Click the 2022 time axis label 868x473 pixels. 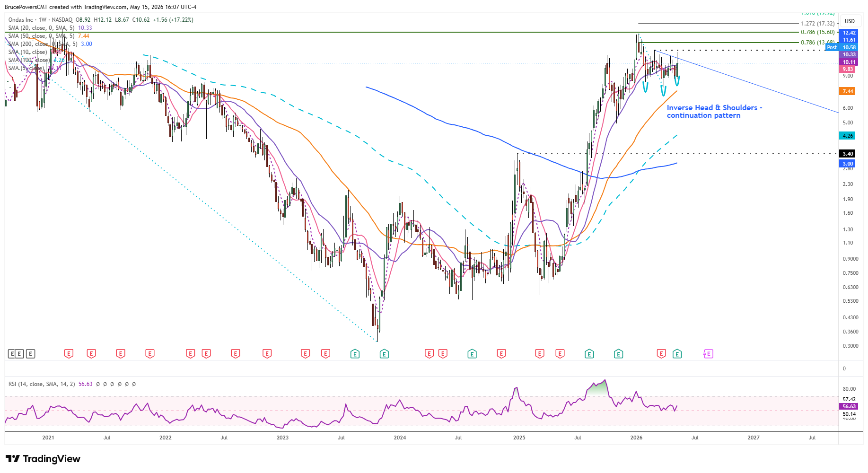coord(166,438)
